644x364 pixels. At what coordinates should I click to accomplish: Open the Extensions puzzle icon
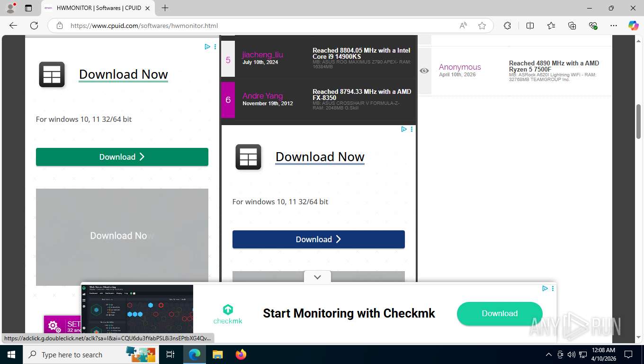(507, 26)
